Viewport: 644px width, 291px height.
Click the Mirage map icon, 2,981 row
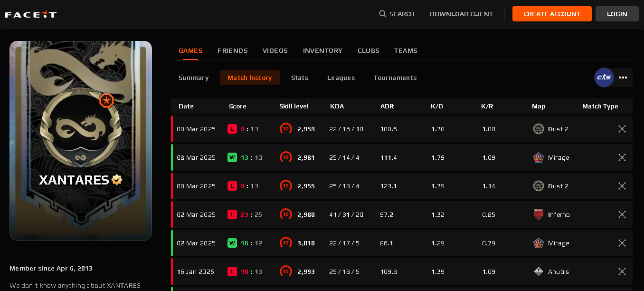click(538, 157)
